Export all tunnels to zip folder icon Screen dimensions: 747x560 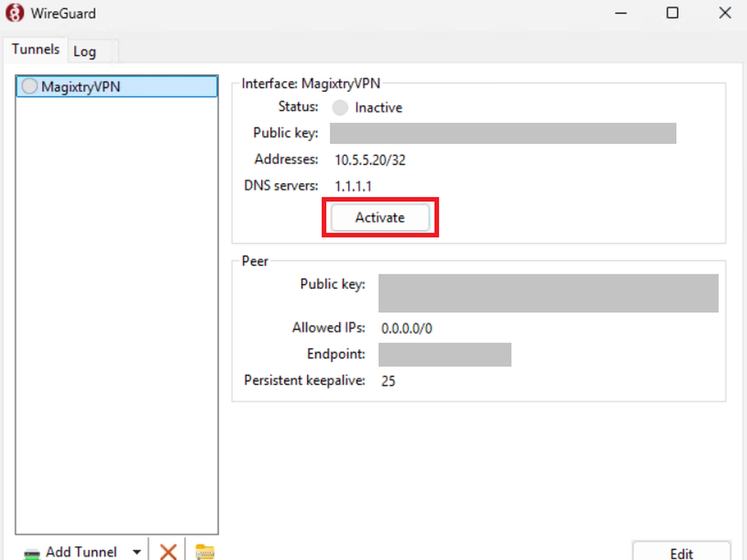point(205,551)
